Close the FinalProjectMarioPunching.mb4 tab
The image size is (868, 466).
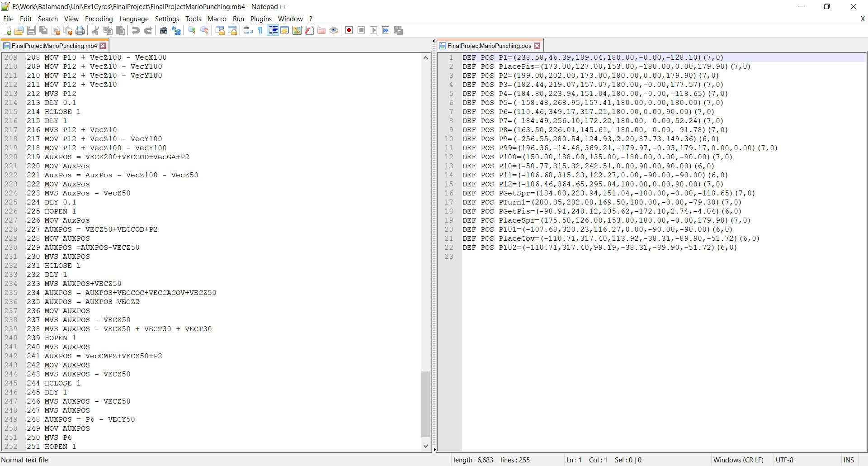(103, 46)
